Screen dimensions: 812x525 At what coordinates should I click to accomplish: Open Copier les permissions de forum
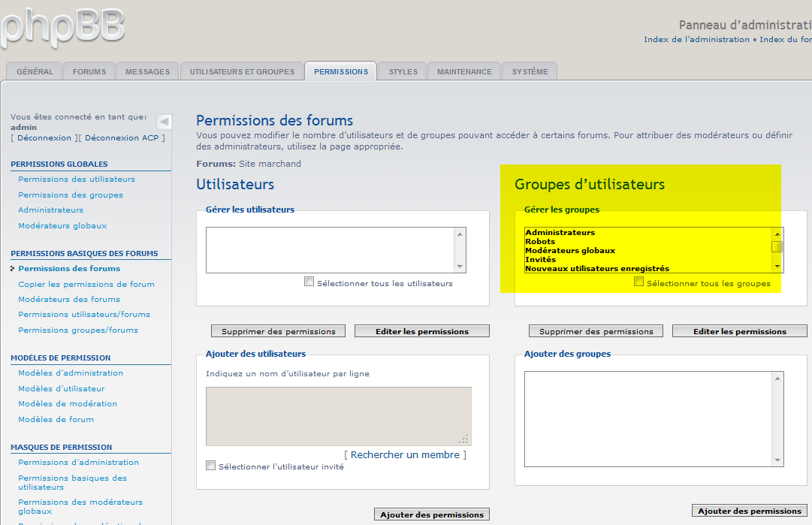(86, 284)
